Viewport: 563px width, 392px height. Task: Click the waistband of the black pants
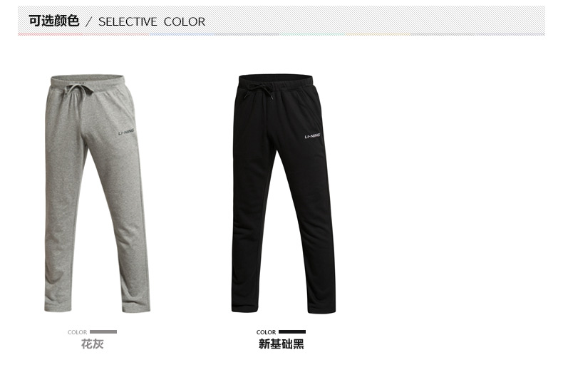275,81
